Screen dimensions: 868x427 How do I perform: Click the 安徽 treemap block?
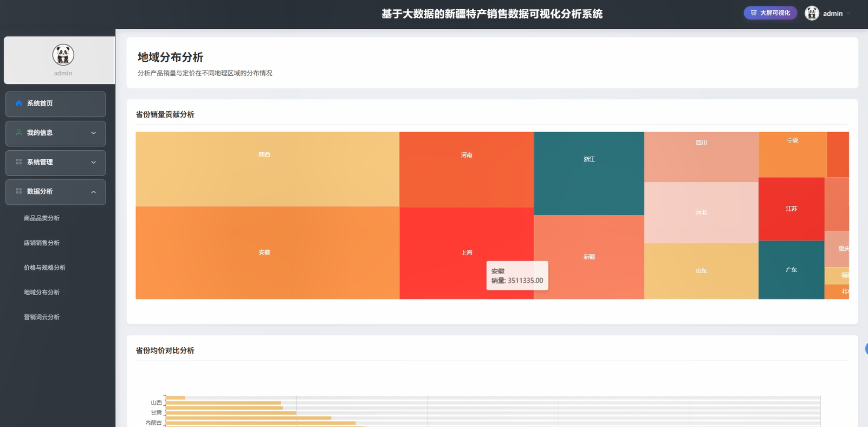(x=268, y=253)
